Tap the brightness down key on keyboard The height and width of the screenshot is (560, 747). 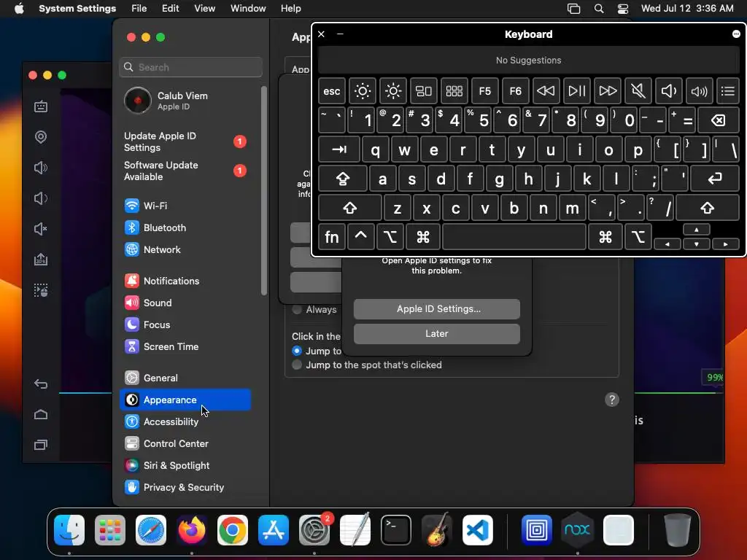point(363,91)
